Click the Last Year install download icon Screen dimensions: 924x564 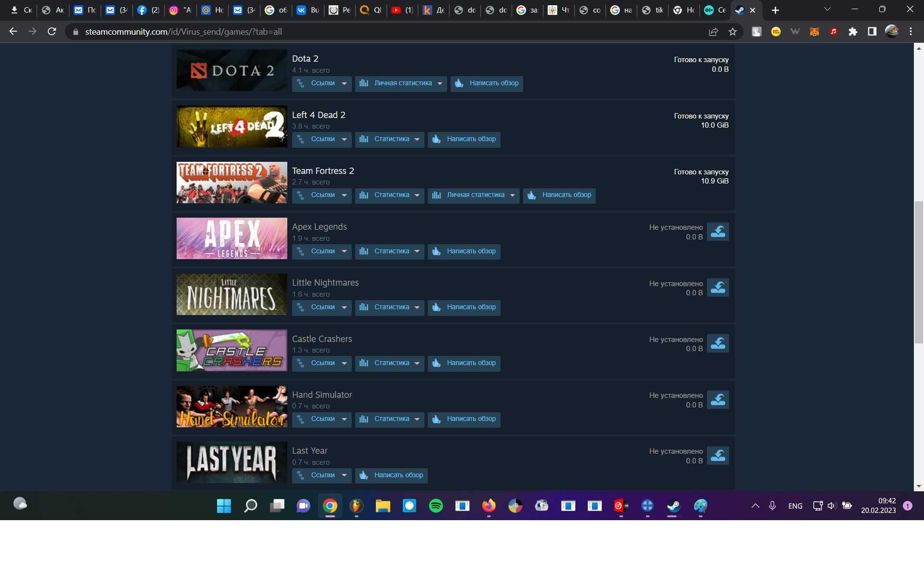click(x=718, y=456)
